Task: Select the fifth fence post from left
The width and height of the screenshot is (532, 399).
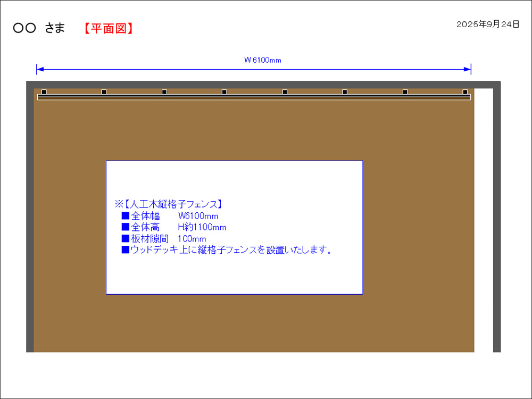Action: [285, 92]
